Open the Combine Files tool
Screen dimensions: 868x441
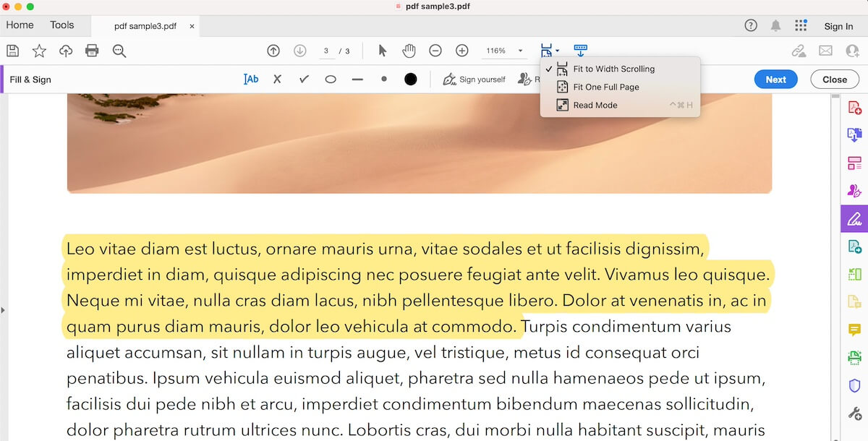854,134
